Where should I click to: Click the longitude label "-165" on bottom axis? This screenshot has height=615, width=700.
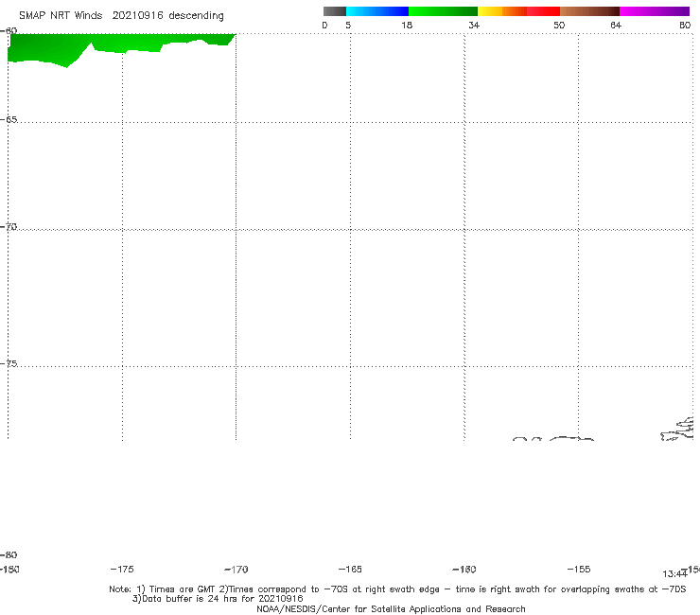(x=350, y=570)
